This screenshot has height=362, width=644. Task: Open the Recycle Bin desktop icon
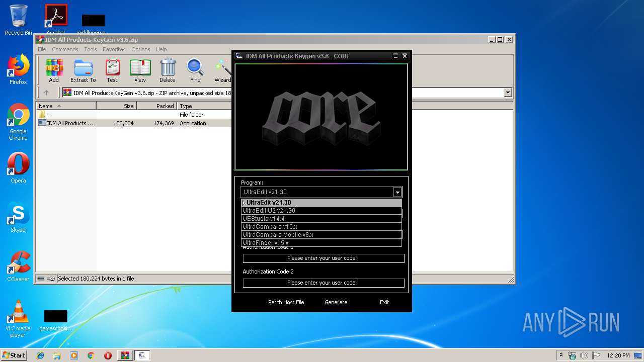click(18, 20)
